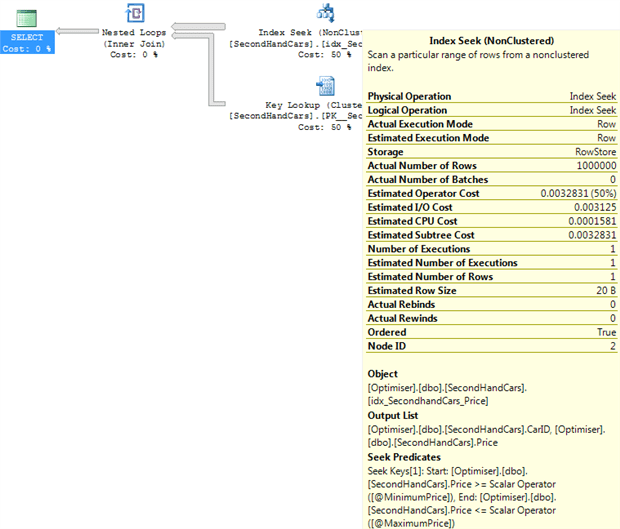The image size is (620, 529).
Task: Click the '([@MaximumPrice])' text
Action: pyautogui.click(x=411, y=523)
